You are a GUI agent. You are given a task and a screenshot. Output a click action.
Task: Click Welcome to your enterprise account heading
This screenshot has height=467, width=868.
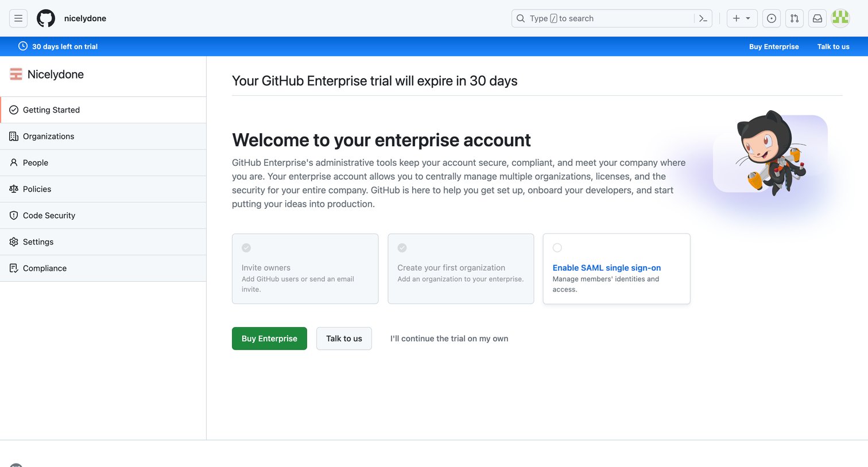[x=381, y=140]
